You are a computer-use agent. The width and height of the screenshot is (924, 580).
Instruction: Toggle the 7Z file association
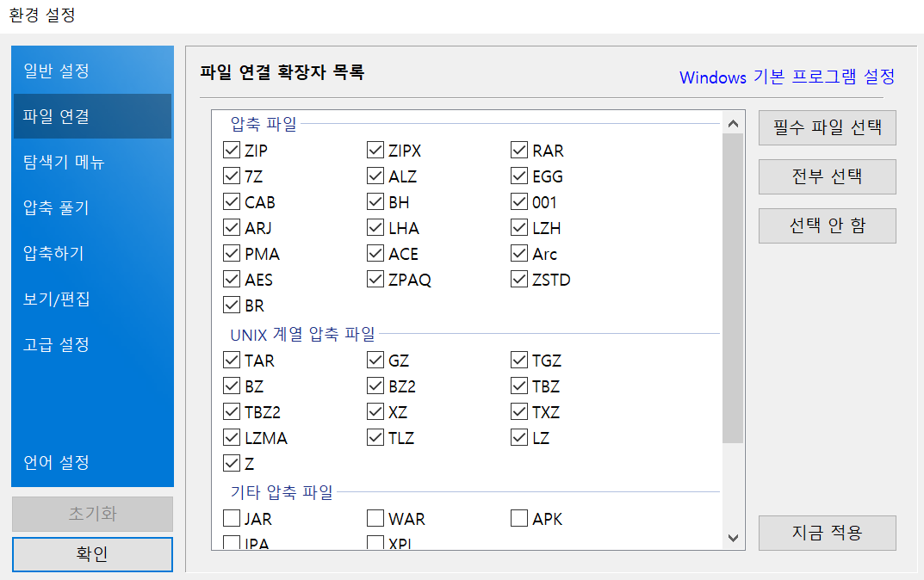pyautogui.click(x=231, y=176)
